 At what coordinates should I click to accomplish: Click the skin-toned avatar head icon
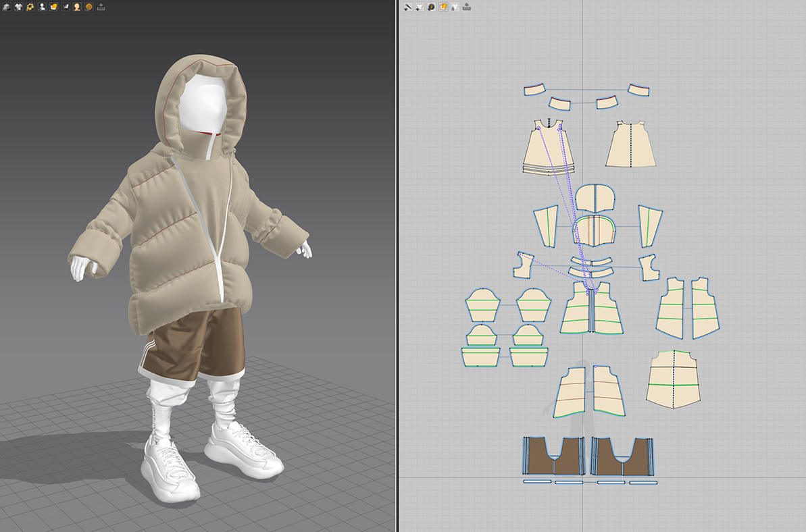coord(77,7)
